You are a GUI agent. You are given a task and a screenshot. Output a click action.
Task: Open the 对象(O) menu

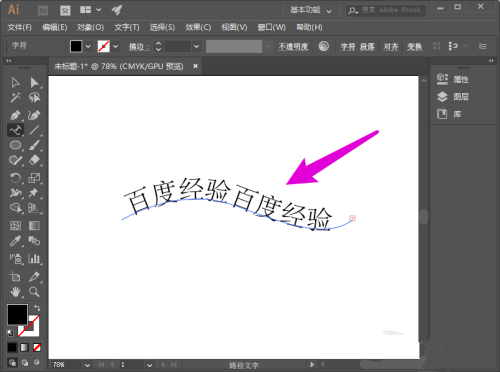point(91,27)
